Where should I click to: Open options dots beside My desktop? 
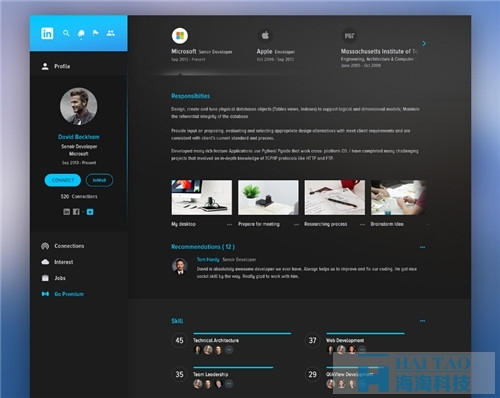pos(229,224)
